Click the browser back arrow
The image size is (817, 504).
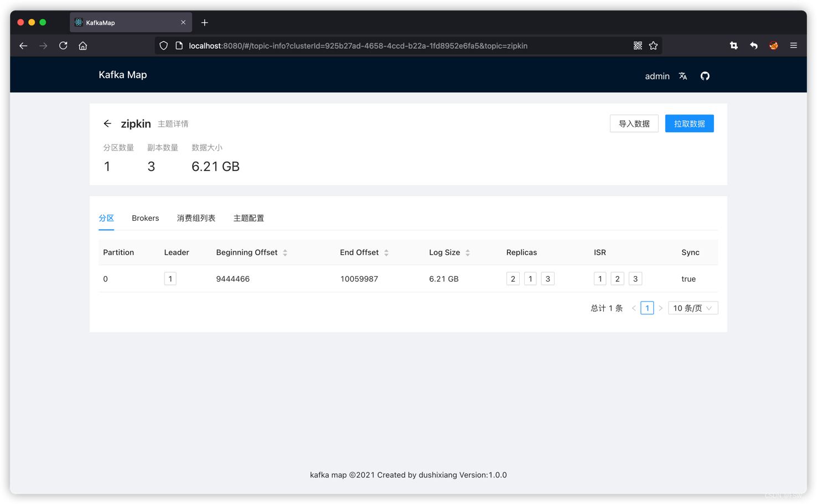23,46
